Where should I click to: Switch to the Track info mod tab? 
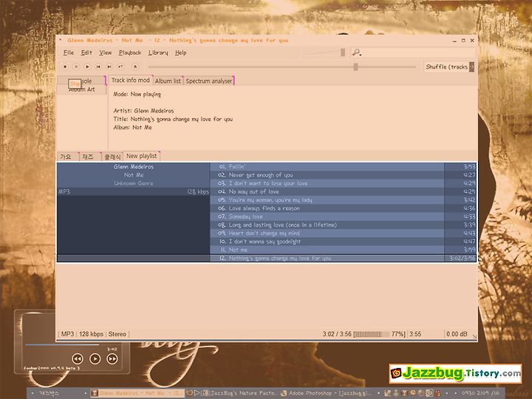click(131, 80)
